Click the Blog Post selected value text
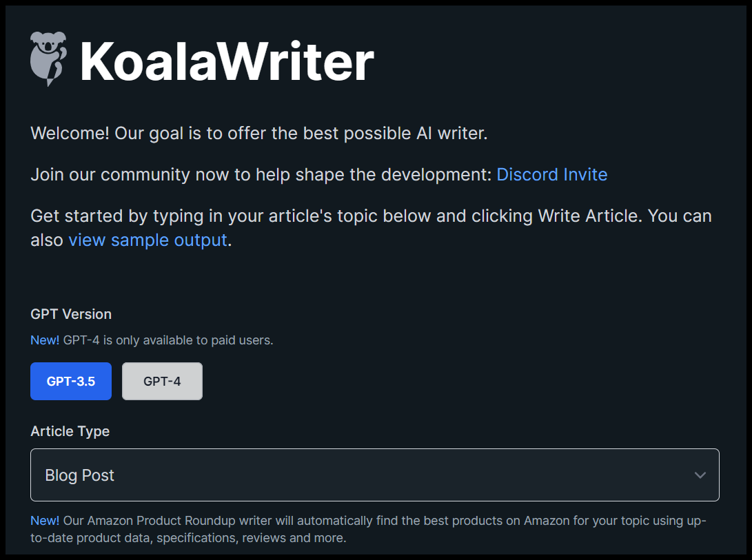Screen dimensions: 752x560 79,475
